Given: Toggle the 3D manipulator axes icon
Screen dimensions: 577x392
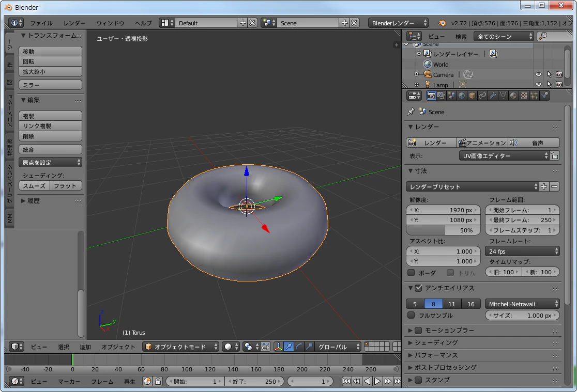Looking at the screenshot, I should (279, 347).
